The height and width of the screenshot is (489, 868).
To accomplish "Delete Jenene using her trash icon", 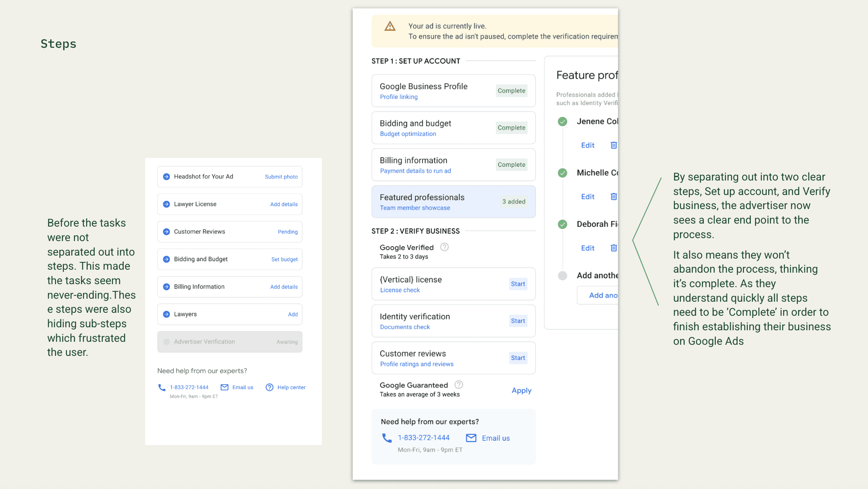I will pos(613,145).
